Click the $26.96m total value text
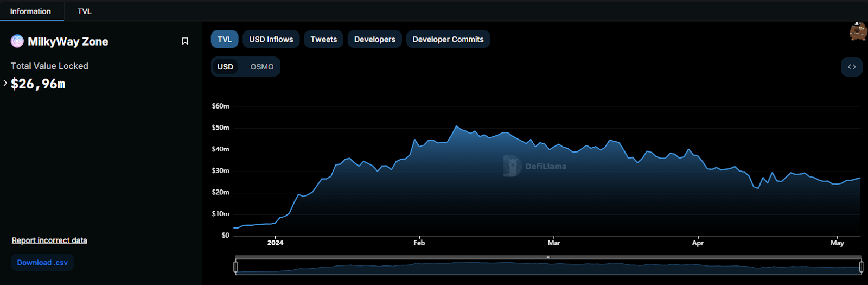868x285 pixels. click(x=38, y=84)
